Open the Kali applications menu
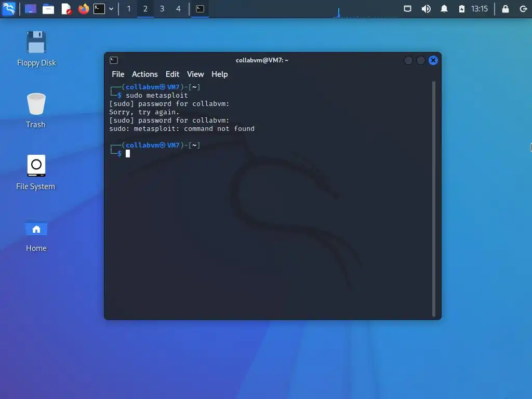The image size is (532, 399). 8,8
